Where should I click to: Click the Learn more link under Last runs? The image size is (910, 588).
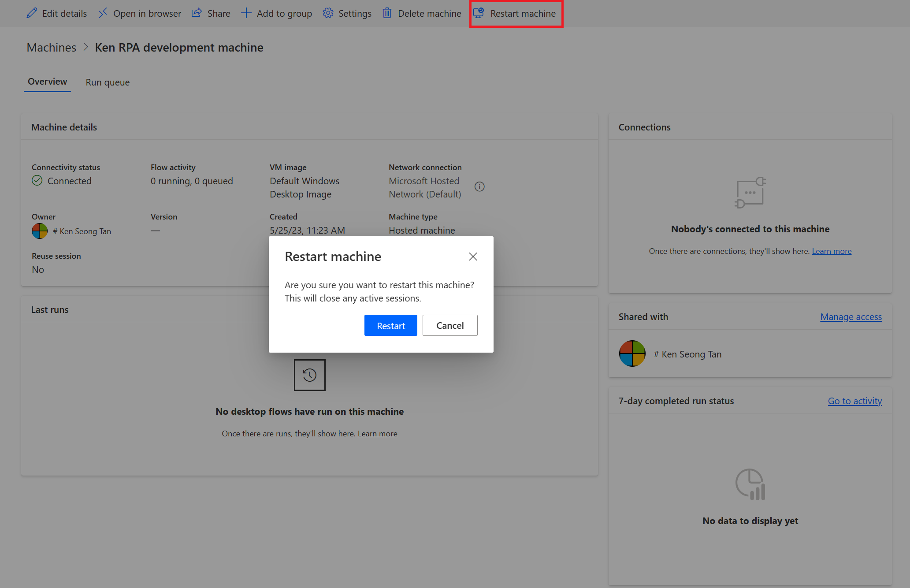pos(377,433)
